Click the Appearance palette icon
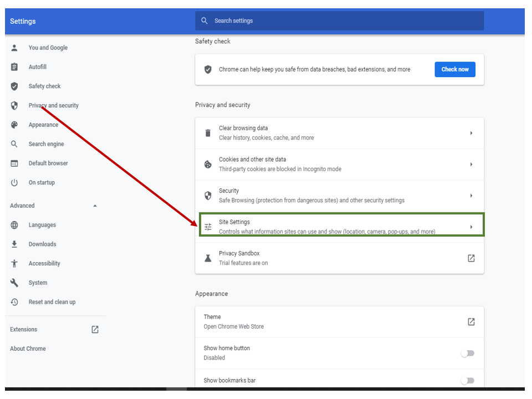This screenshot has width=532, height=399. pyautogui.click(x=14, y=125)
